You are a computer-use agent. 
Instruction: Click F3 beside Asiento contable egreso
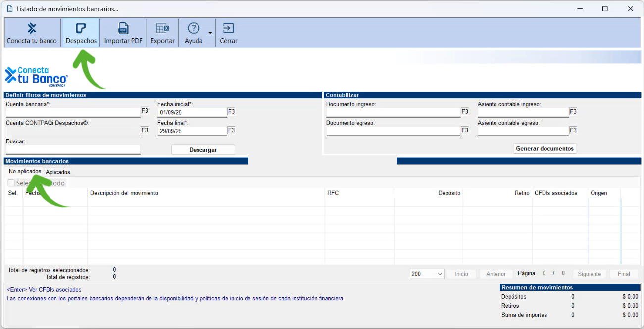coord(573,130)
